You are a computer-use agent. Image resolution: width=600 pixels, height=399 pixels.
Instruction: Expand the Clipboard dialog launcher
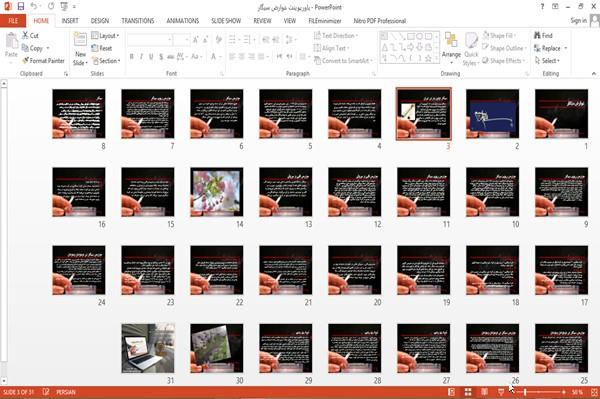tap(66, 73)
